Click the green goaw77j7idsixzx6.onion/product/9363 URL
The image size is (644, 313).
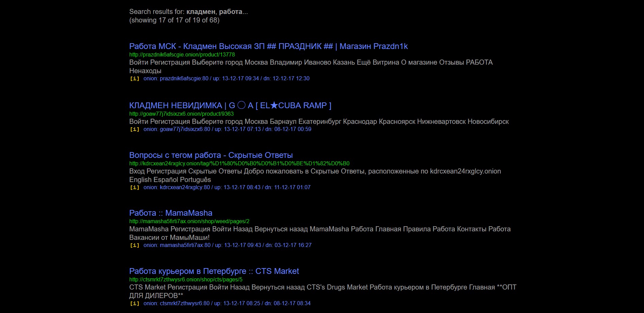[181, 114]
